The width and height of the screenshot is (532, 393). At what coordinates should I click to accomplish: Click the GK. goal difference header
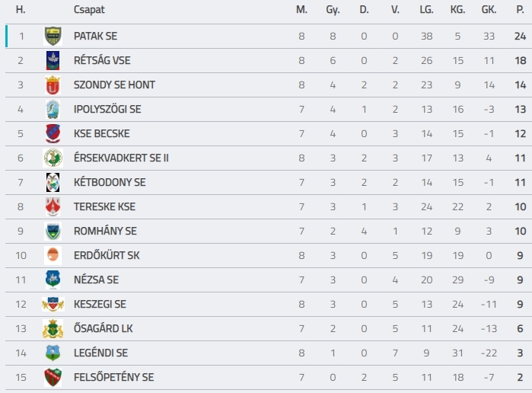coord(489,9)
